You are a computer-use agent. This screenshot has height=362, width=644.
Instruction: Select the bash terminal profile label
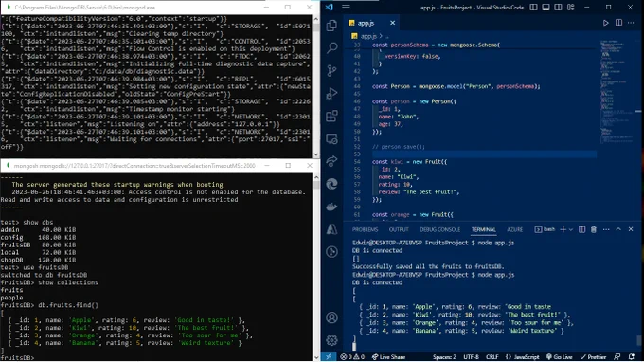pos(545,229)
